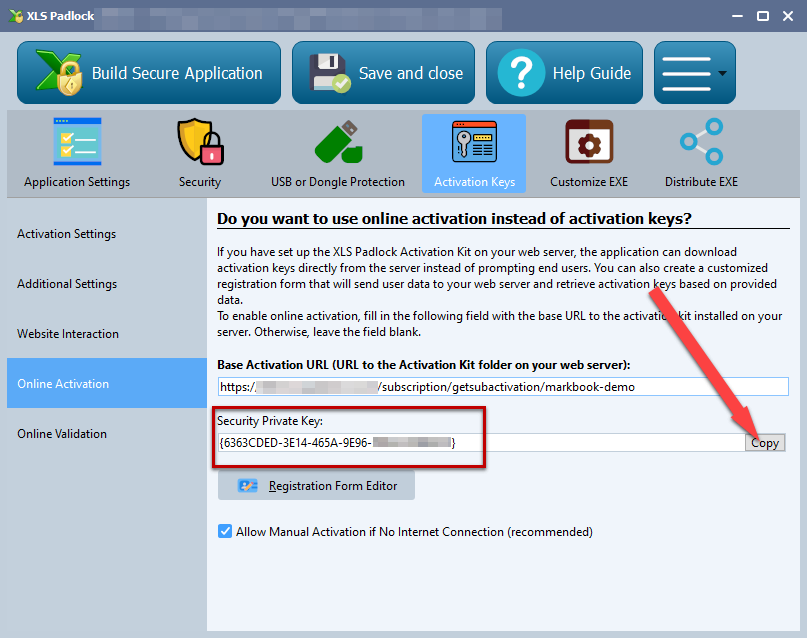Open USB or Dongle Protection

coord(337,154)
